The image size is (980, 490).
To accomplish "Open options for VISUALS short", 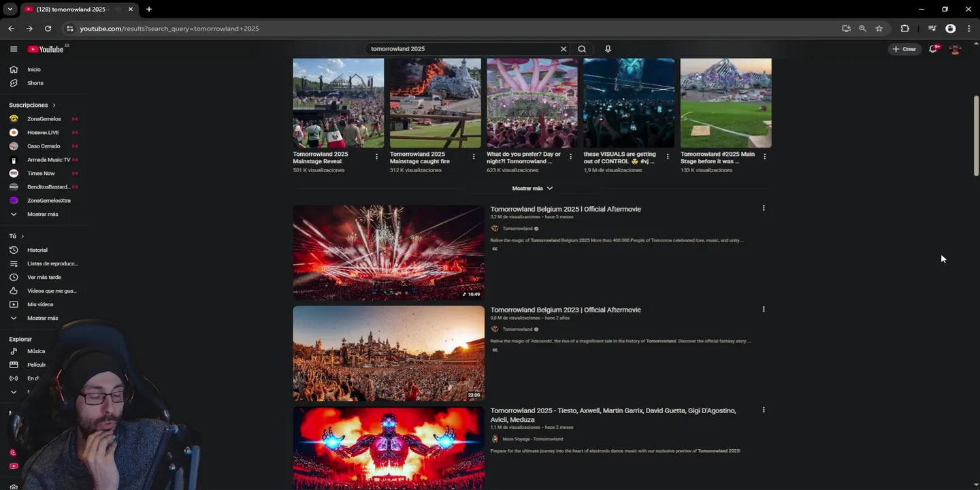I will point(667,157).
